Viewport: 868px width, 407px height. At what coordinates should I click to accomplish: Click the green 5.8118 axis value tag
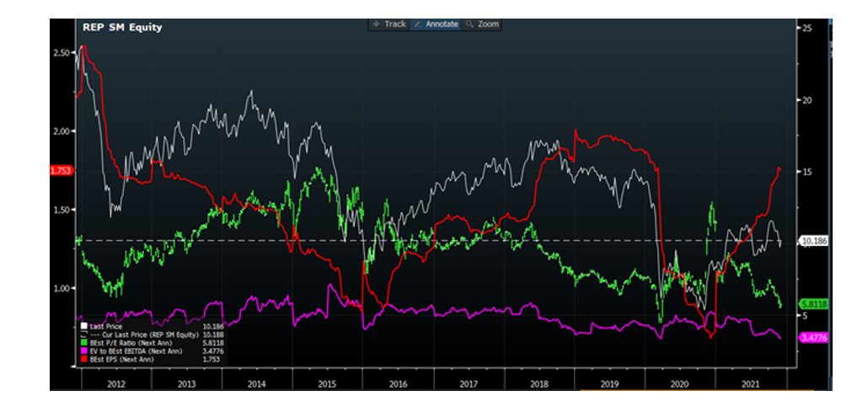point(813,303)
